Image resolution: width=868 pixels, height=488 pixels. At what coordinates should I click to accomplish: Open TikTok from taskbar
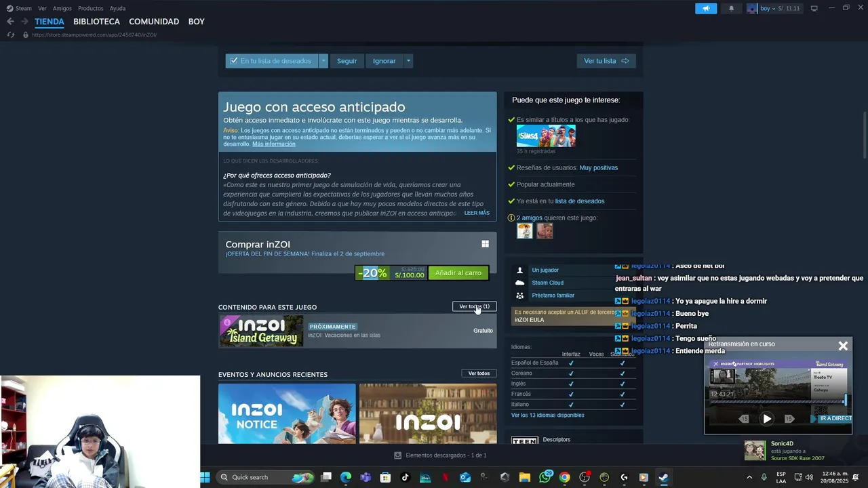click(405, 477)
